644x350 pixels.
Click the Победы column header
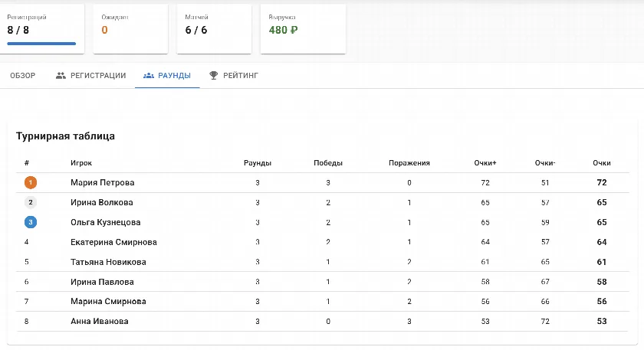click(x=328, y=163)
